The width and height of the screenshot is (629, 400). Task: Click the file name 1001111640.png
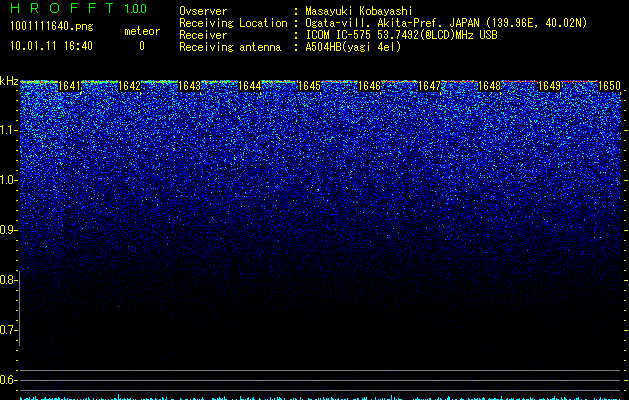coord(52,27)
